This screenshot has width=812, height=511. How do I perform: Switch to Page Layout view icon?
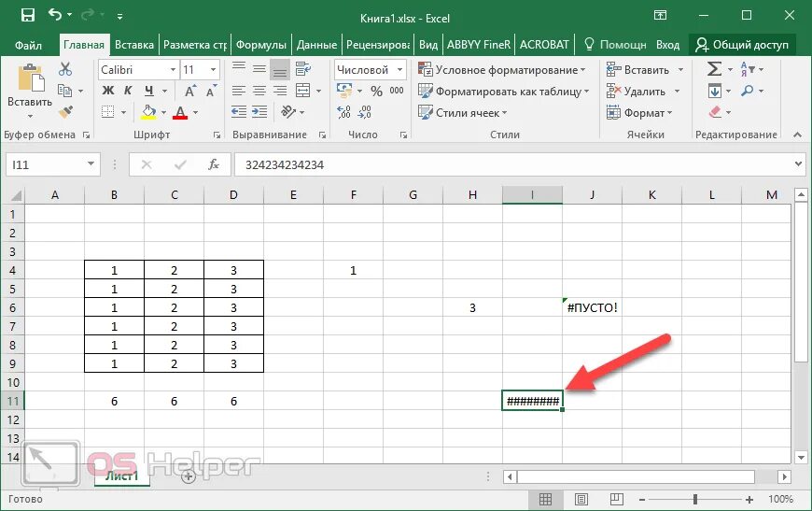coord(581,499)
